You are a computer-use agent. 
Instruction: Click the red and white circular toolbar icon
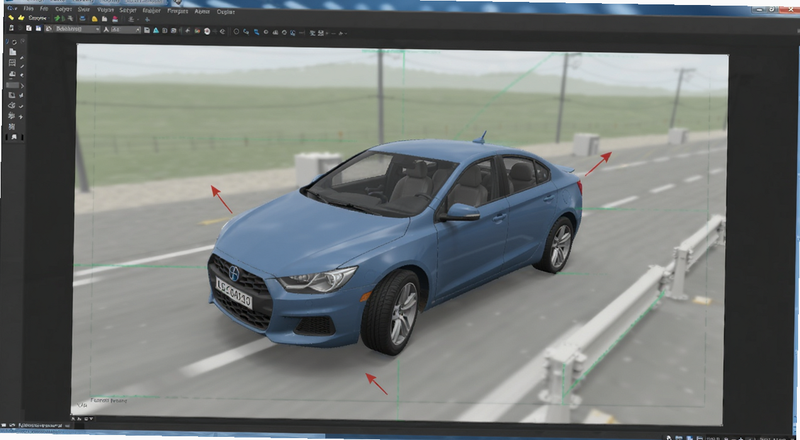tap(207, 31)
